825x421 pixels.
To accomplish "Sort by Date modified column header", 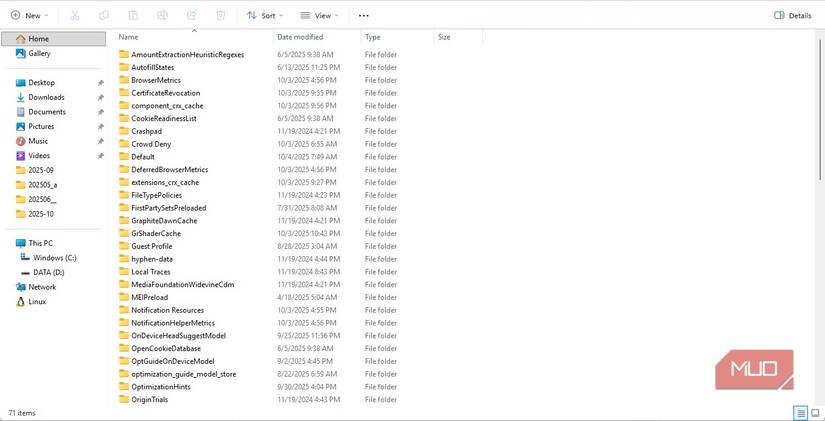I will tap(300, 37).
